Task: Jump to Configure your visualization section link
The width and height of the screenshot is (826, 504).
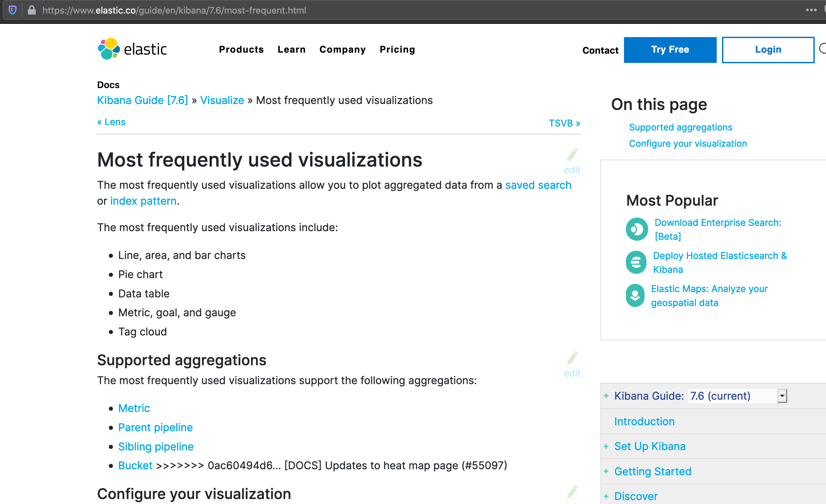Action: (688, 143)
